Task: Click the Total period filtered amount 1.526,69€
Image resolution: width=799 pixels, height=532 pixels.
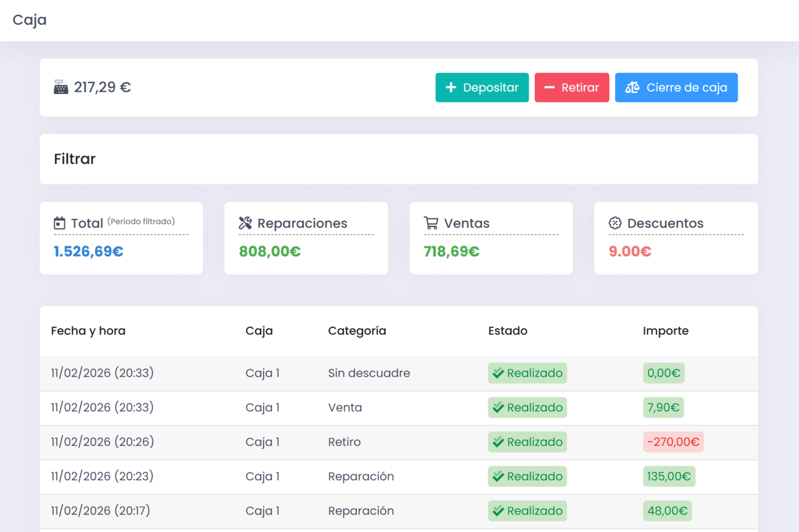Action: [89, 252]
